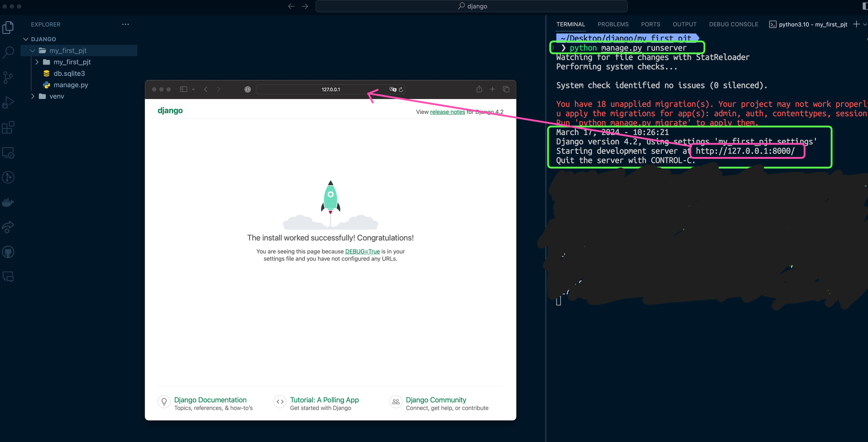This screenshot has height=442, width=868.
Task: Click the django logo on the page
Action: tap(170, 111)
